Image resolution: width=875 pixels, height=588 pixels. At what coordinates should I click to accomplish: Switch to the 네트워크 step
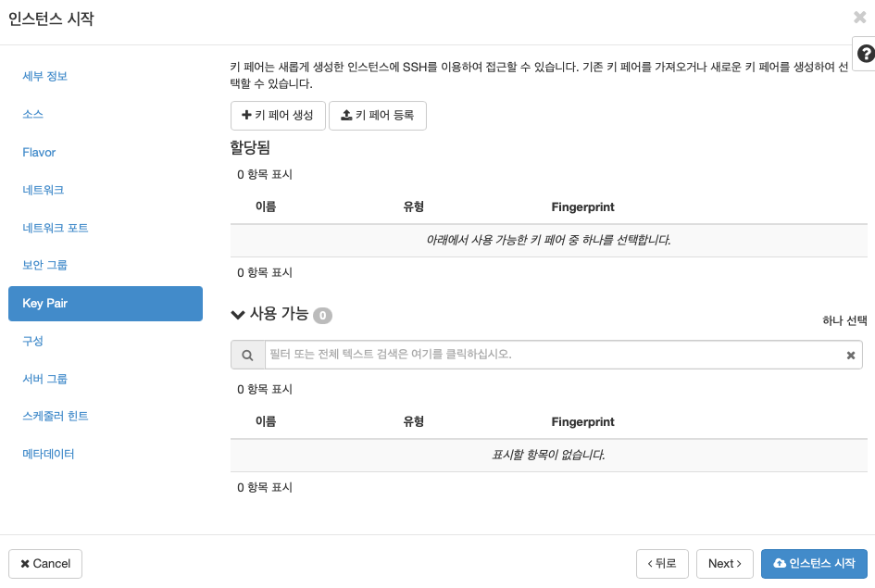[43, 190]
